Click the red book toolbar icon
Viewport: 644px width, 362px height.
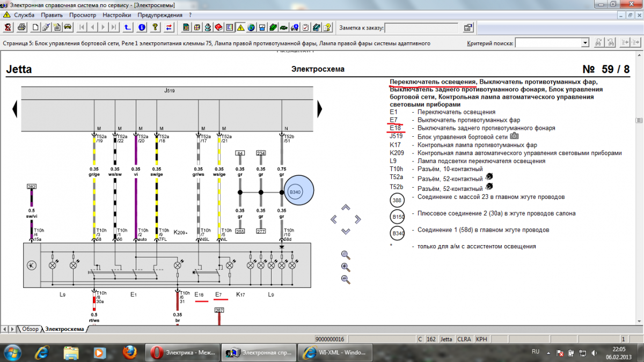point(219,27)
